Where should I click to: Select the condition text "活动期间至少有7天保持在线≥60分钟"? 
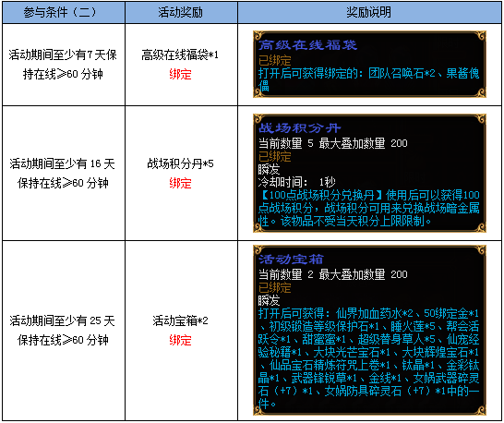[x=63, y=65]
